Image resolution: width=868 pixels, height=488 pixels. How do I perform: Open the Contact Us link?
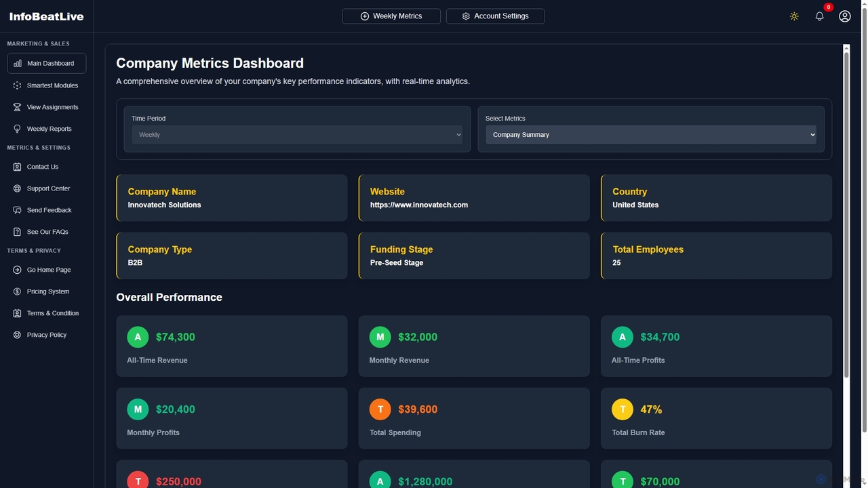pos(47,167)
